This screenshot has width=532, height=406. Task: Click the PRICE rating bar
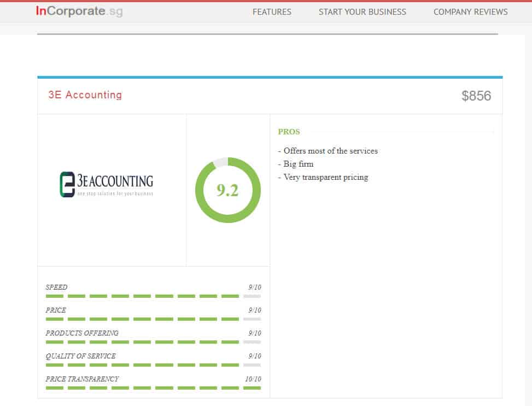point(153,319)
